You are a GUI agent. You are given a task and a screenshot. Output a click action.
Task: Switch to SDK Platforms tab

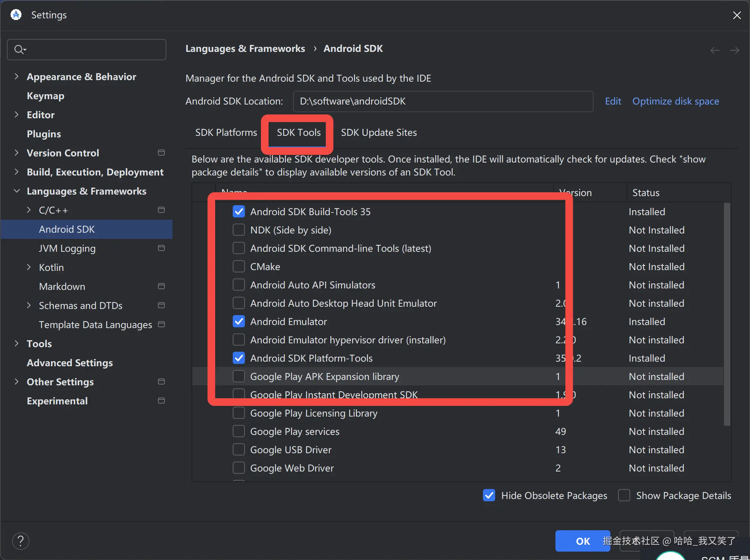pos(226,132)
